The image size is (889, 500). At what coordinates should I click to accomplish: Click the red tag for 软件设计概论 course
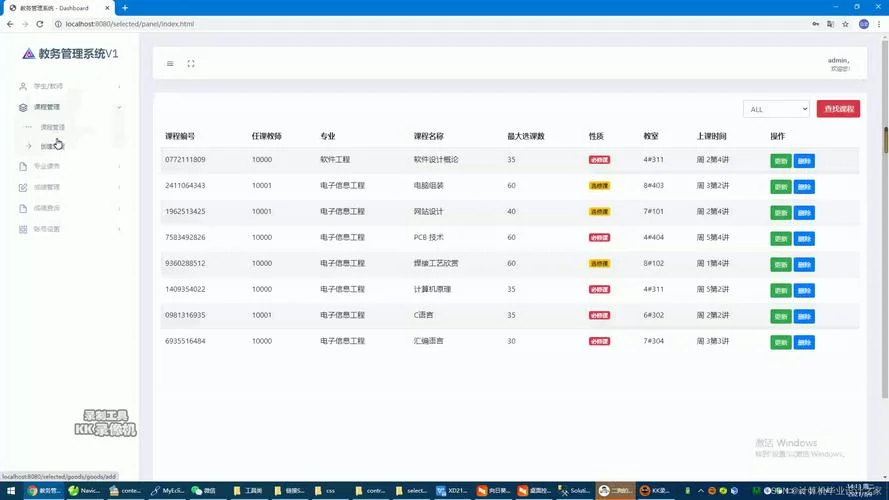coord(599,160)
